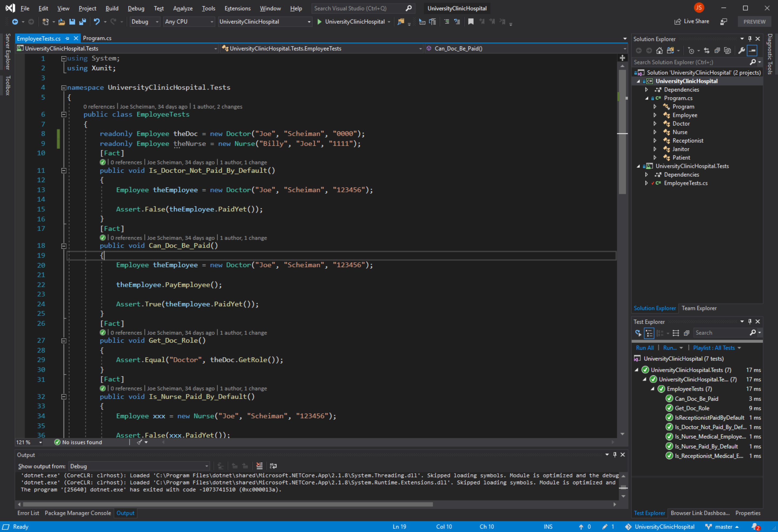This screenshot has width=778, height=532.
Task: Click the code editor vertical scrollbar thumb
Action: coord(622,132)
